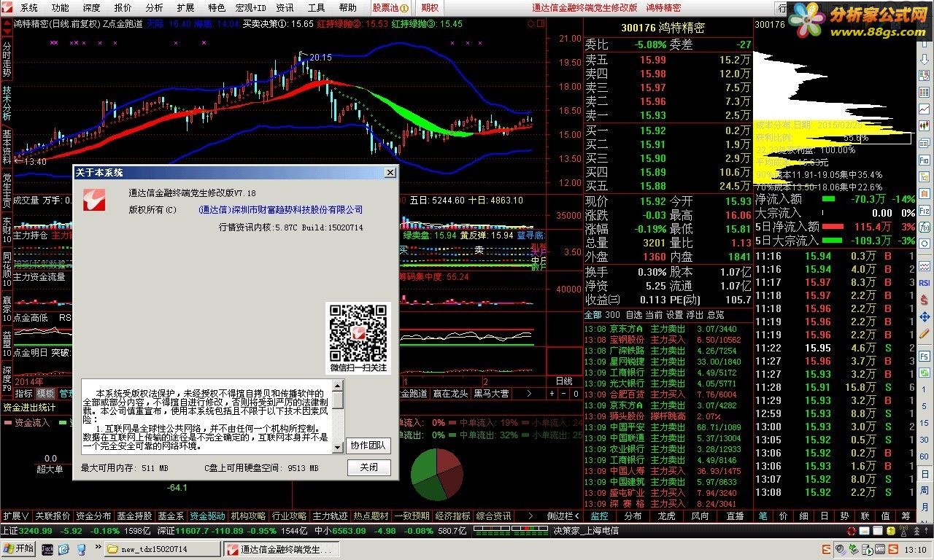
Task: Click yellow lock icon in status bar
Action: coord(891,531)
